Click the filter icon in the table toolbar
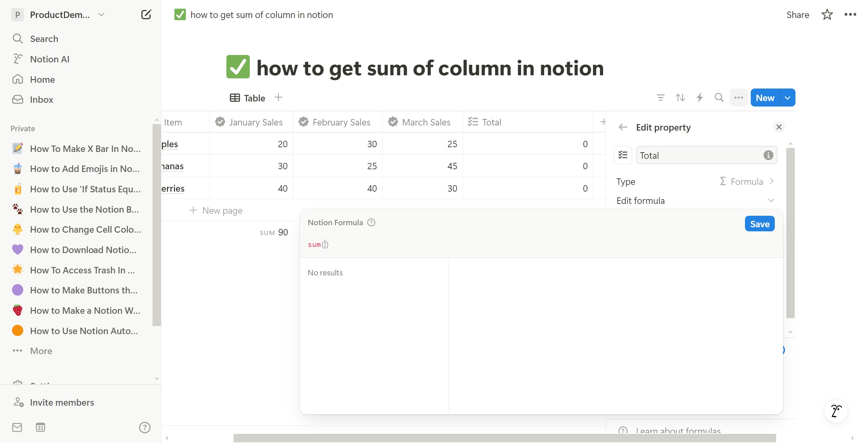The width and height of the screenshot is (868, 443). [x=660, y=98]
